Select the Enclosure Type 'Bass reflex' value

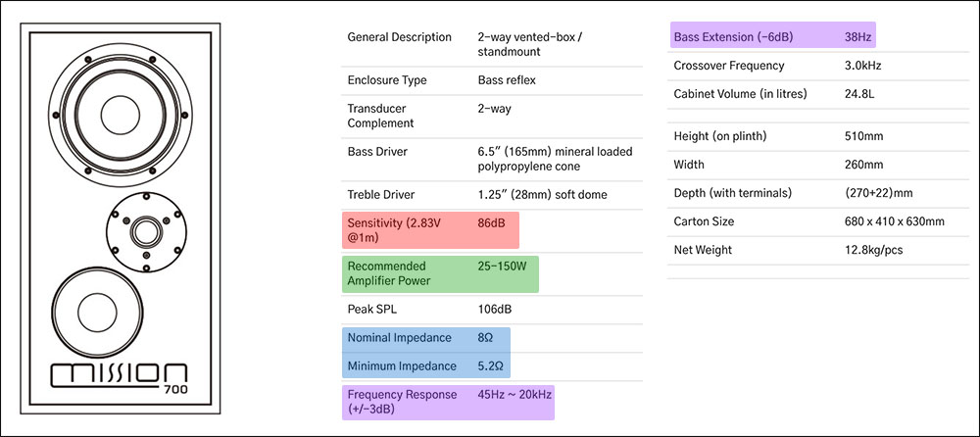point(507,80)
